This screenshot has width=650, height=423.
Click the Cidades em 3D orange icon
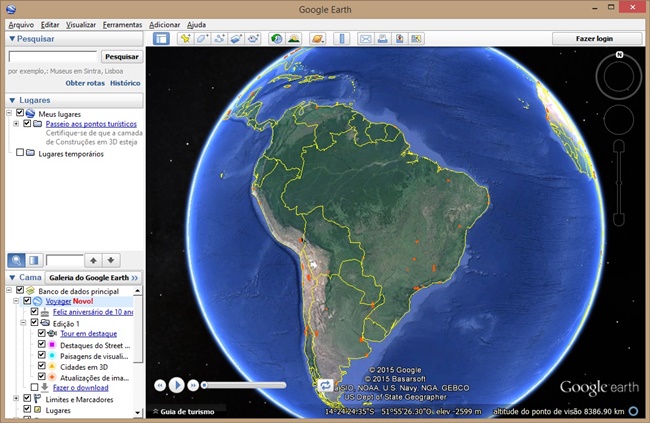(x=52, y=367)
